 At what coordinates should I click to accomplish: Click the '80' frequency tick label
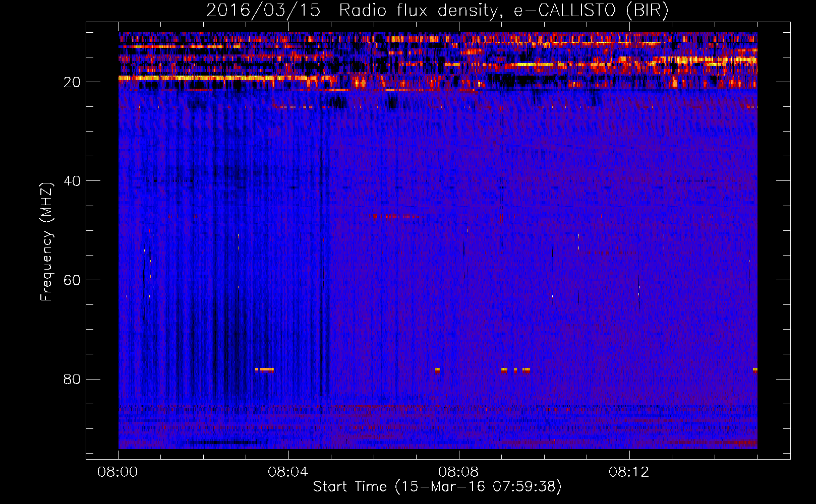point(73,379)
